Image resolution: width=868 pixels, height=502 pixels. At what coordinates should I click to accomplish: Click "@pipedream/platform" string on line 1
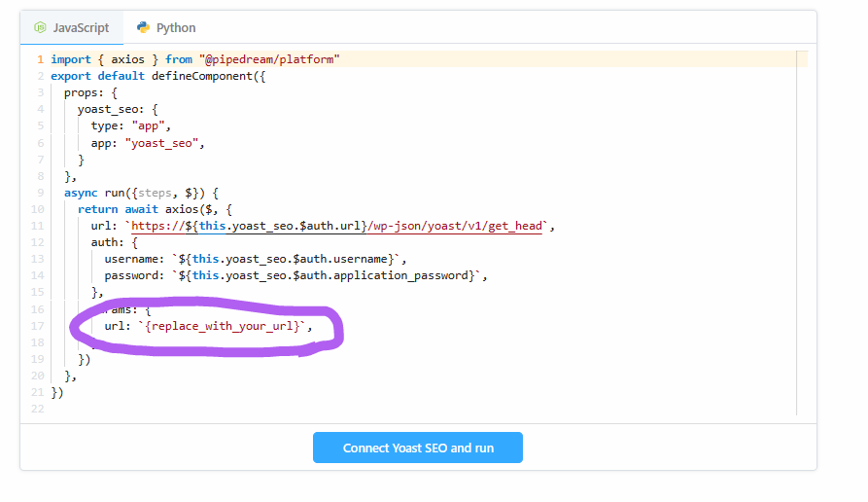[x=269, y=59]
